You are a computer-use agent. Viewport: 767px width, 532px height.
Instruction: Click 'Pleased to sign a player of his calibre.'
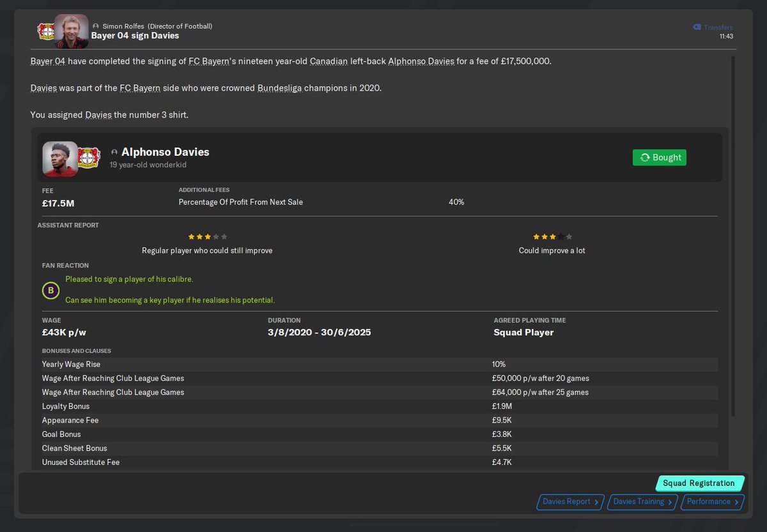pyautogui.click(x=129, y=279)
